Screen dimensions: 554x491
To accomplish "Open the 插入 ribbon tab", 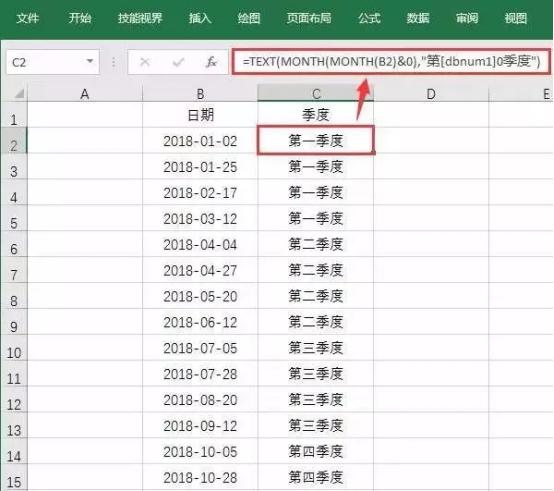I will tap(200, 18).
